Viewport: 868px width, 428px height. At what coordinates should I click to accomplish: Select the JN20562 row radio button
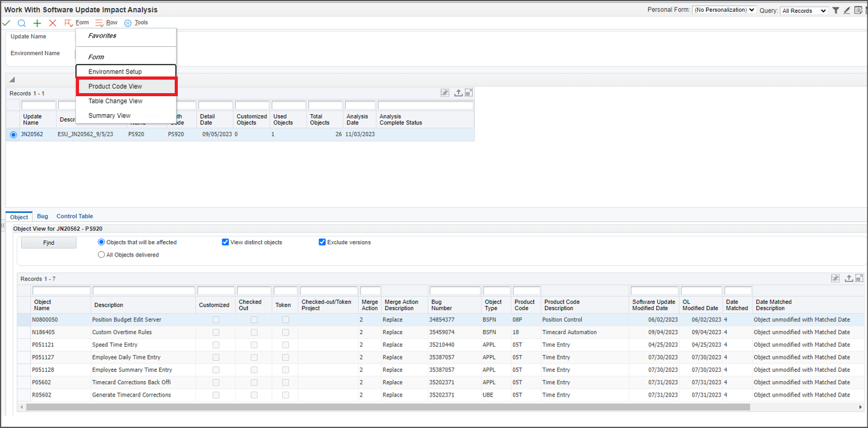14,134
